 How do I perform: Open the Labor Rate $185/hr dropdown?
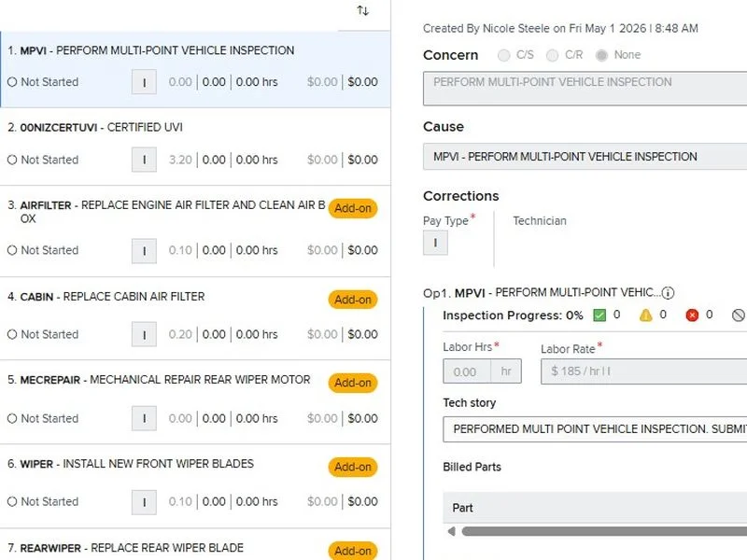(x=643, y=371)
